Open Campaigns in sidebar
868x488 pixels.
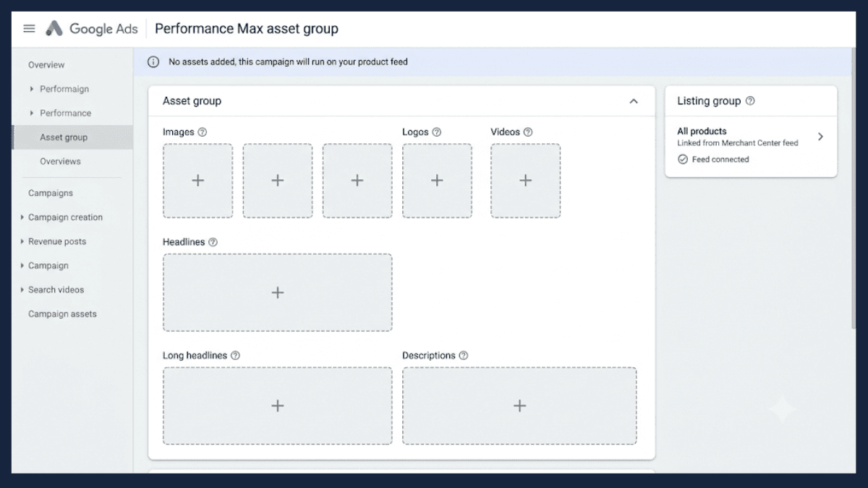51,193
